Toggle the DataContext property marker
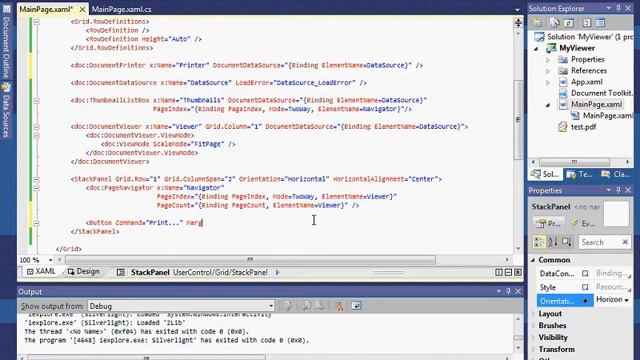640x360 pixels. click(585, 273)
